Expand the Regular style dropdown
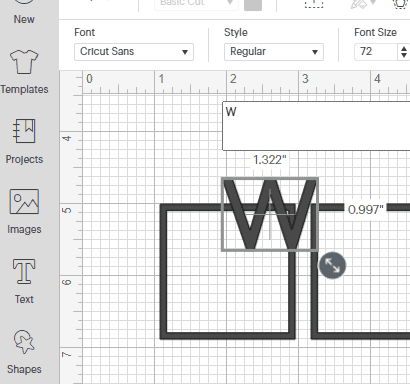The height and width of the screenshot is (384, 410). (274, 52)
